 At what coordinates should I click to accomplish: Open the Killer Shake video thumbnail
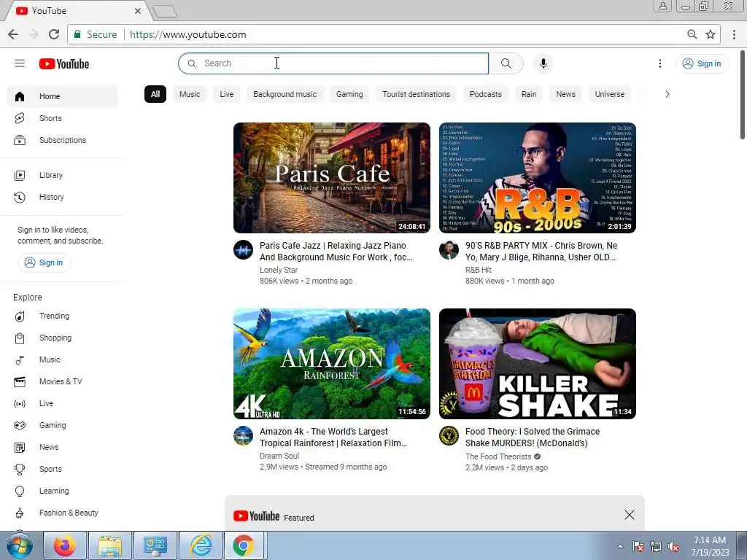click(x=538, y=364)
